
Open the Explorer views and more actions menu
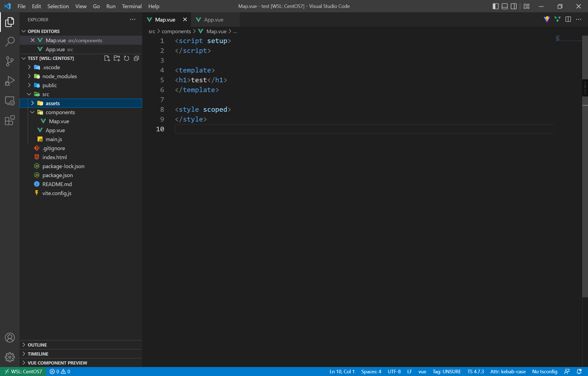click(x=133, y=20)
